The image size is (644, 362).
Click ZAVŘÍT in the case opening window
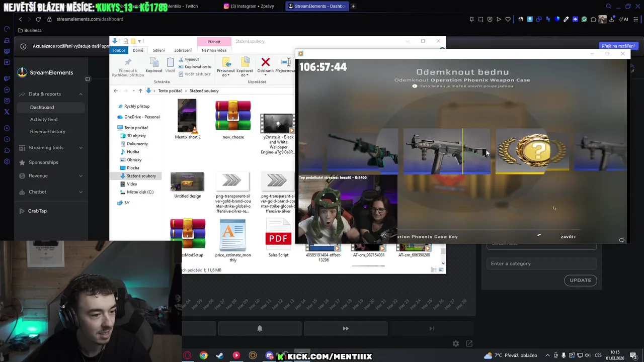568,237
